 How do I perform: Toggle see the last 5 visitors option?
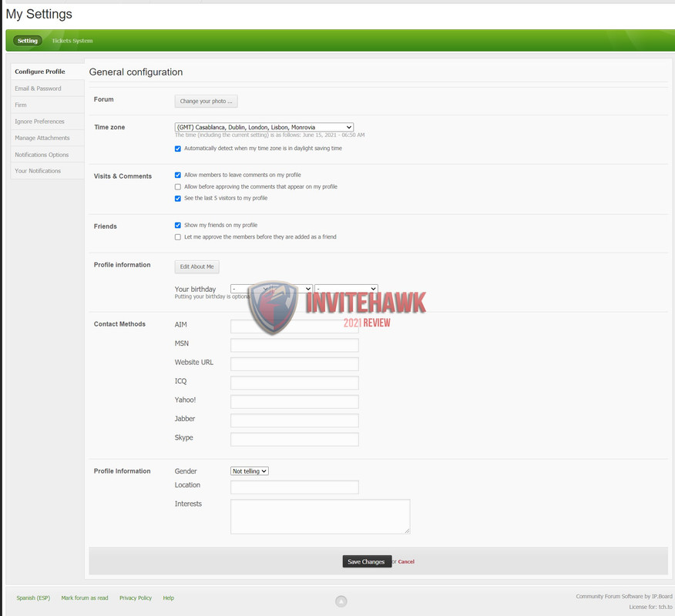(178, 199)
